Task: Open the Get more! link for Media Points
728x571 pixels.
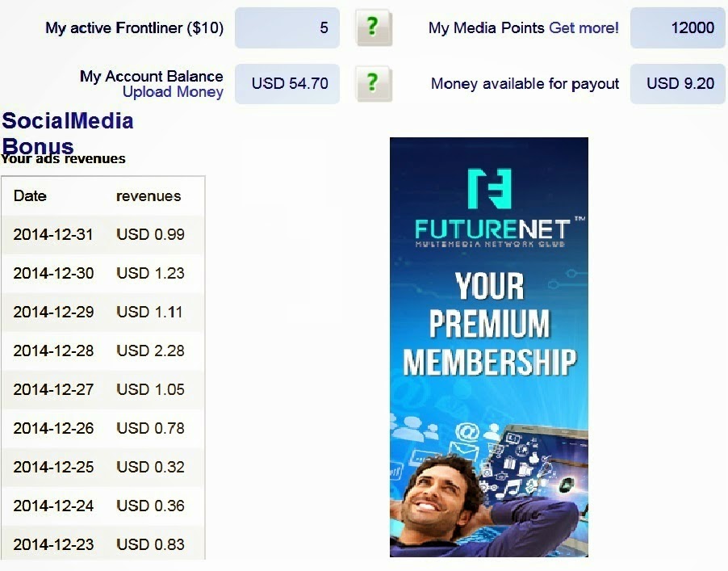Action: 583,27
